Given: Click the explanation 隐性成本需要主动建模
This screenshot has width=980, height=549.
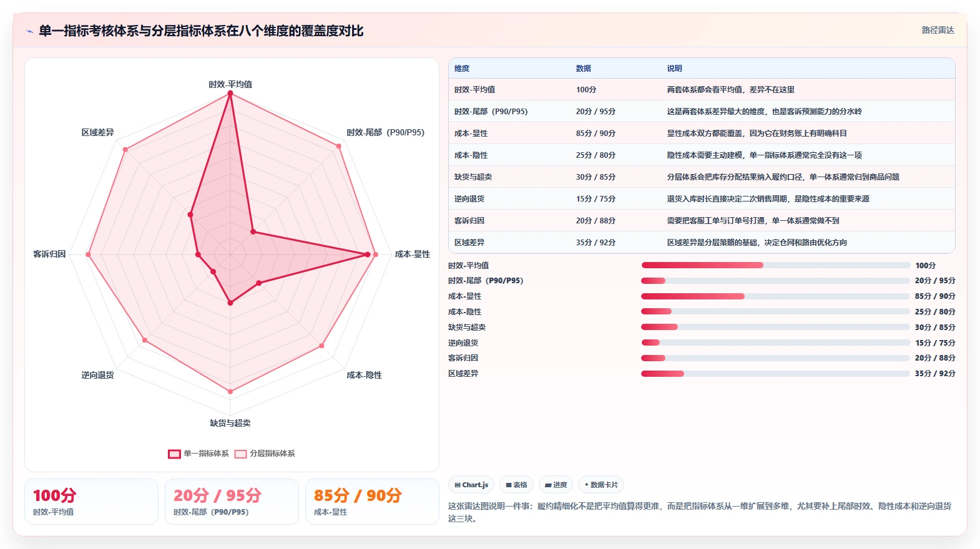Looking at the screenshot, I should click(764, 155).
